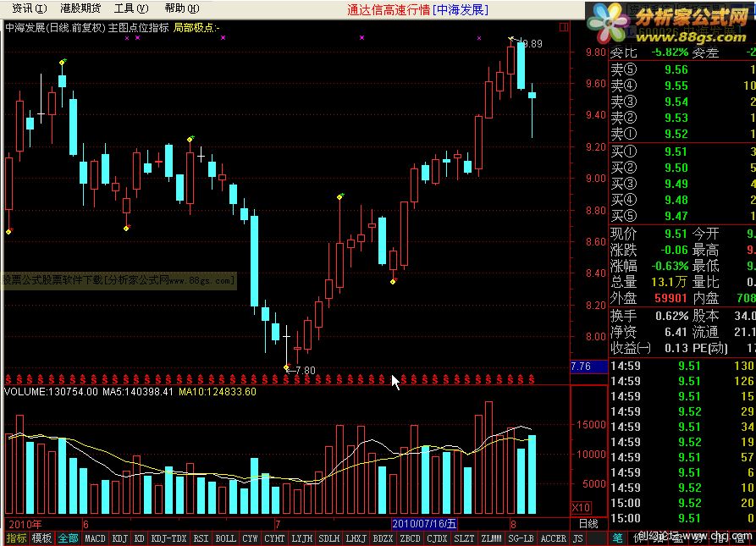The width and height of the screenshot is (756, 546).
Task: Click the 卖① 9.52 ask row
Action: (x=682, y=134)
